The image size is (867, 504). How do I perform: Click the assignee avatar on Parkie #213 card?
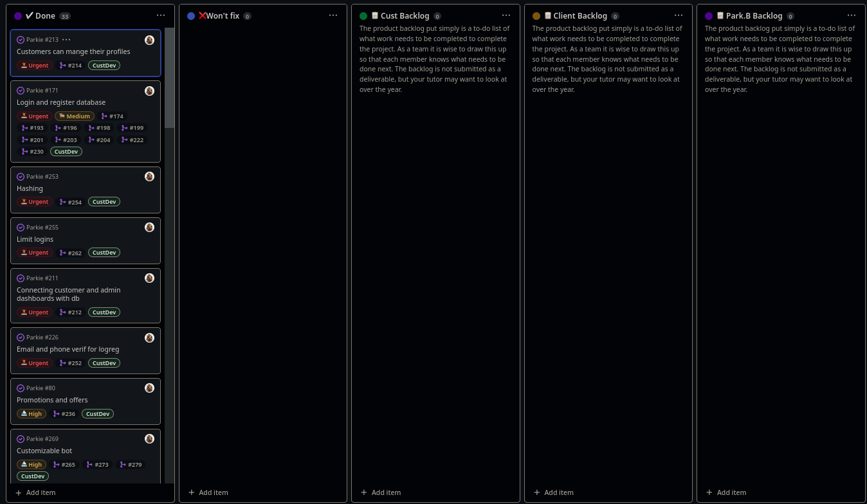[x=149, y=39]
